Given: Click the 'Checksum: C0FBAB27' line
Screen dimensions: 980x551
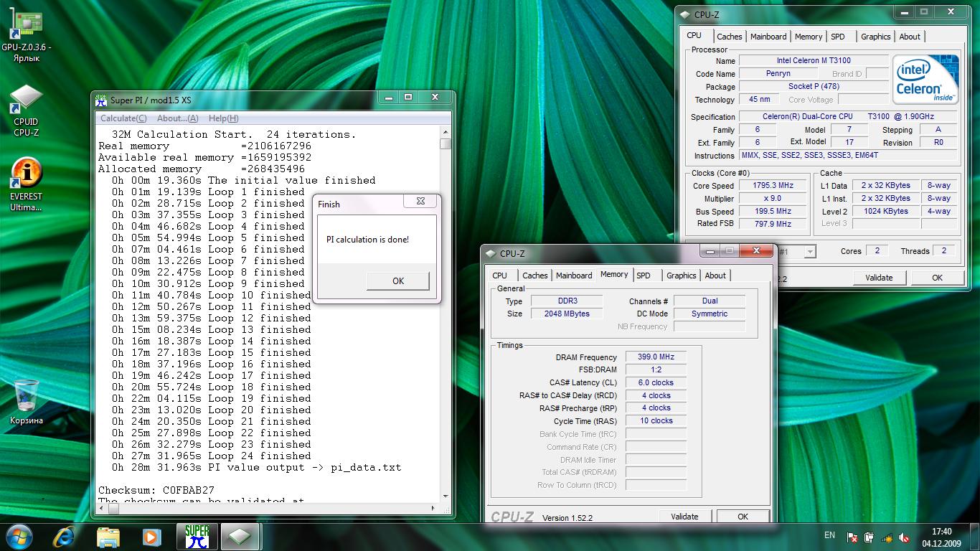Looking at the screenshot, I should 156,491.
